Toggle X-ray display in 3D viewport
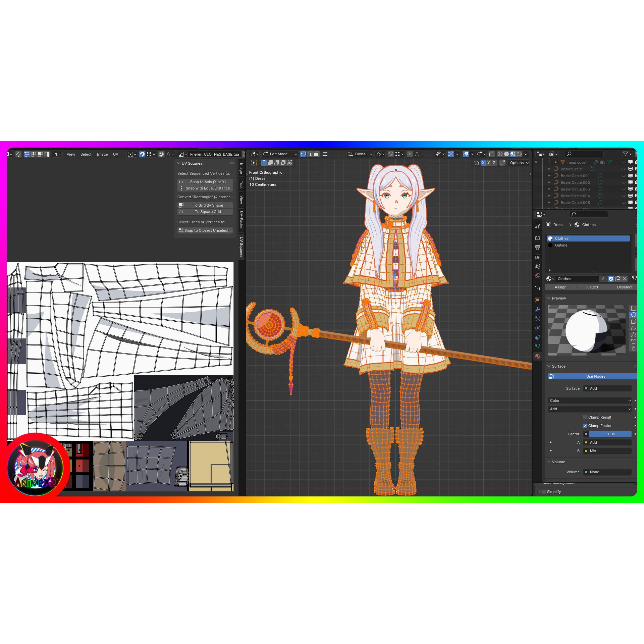The width and height of the screenshot is (644, 644). (491, 154)
